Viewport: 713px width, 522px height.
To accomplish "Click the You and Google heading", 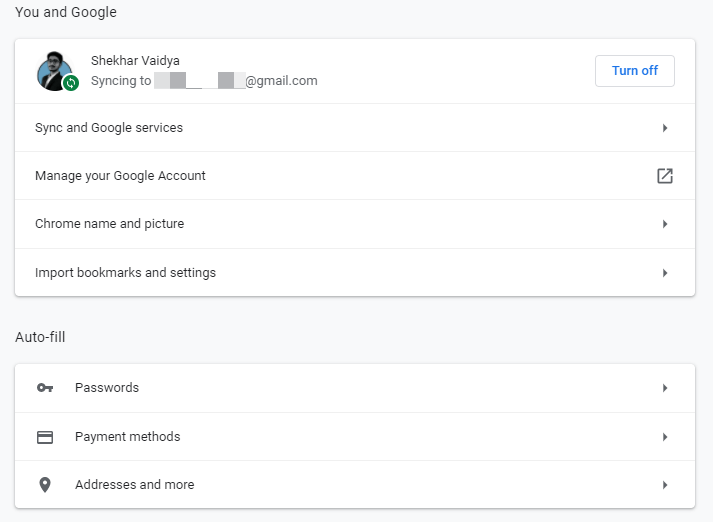I will 66,12.
